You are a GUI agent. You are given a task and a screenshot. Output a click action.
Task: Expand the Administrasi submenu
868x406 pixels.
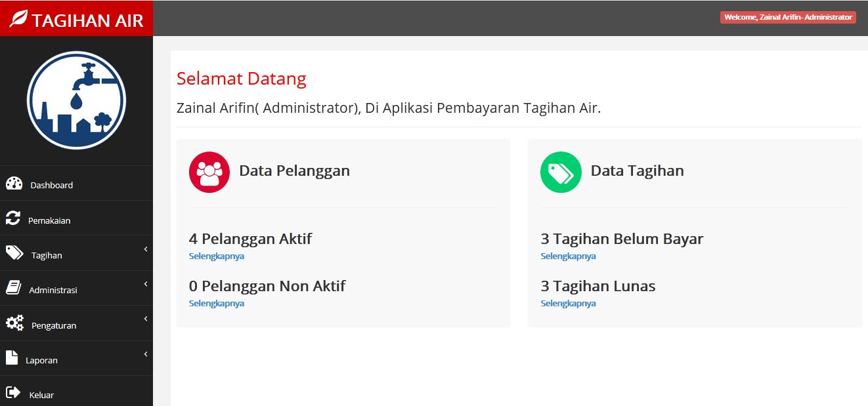(x=146, y=285)
